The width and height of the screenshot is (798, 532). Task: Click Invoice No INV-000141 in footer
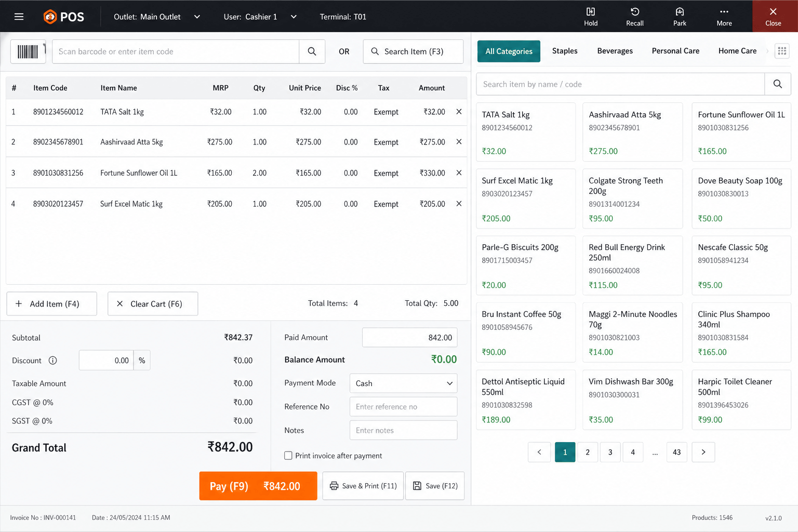coord(43,517)
